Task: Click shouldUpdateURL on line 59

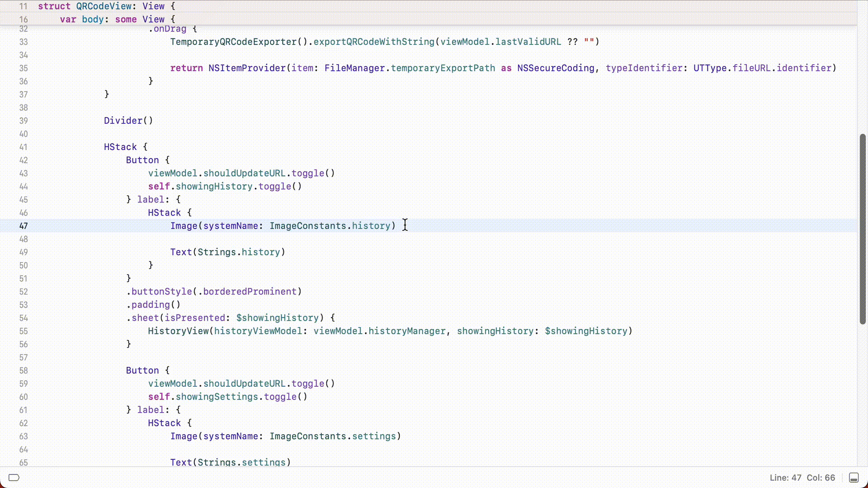Action: pyautogui.click(x=245, y=383)
